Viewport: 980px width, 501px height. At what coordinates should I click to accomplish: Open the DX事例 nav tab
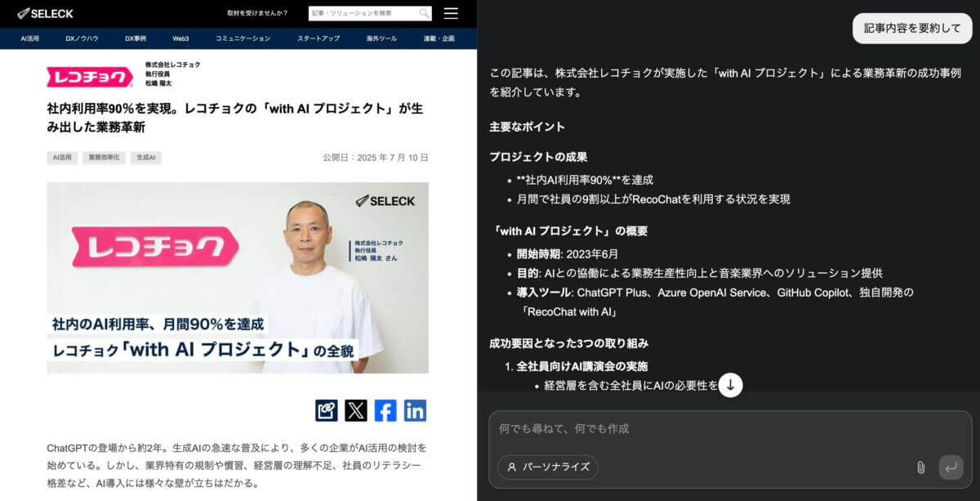click(x=136, y=38)
